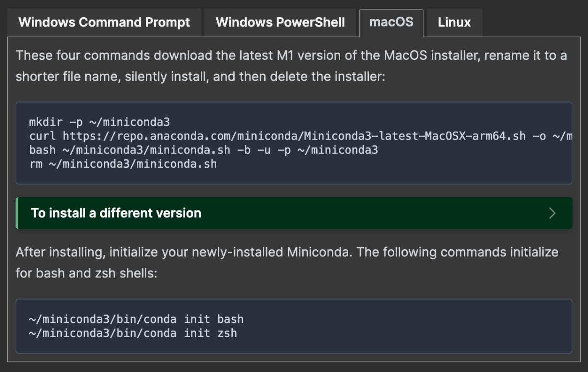The height and width of the screenshot is (372, 588).
Task: Click the "for bash and zsh shells:" text
Action: 87,273
